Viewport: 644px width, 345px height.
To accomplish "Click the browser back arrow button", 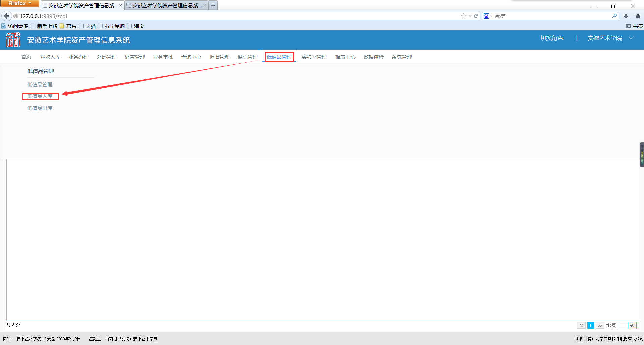I will (6, 16).
